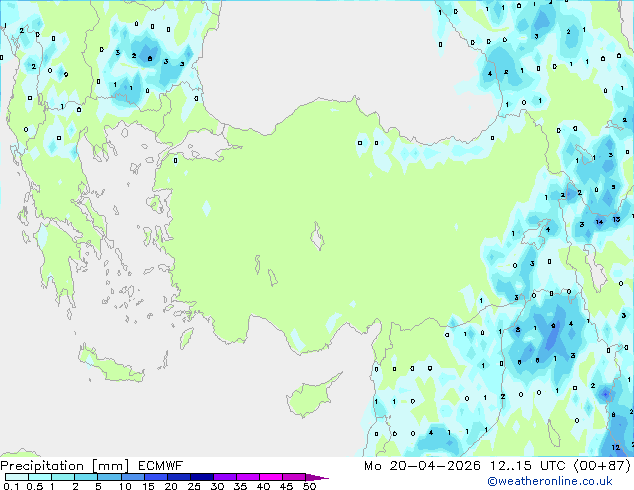Image resolution: width=634 pixels, height=490 pixels.
Task: Click the 'ECMWF' model label
Action: tap(161, 466)
